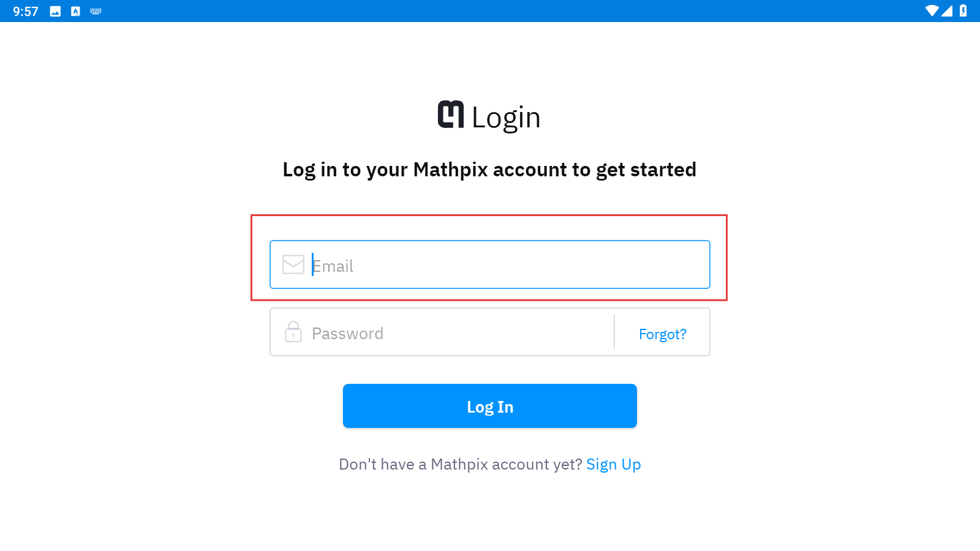Open the image notification icon in status bar

55,11
